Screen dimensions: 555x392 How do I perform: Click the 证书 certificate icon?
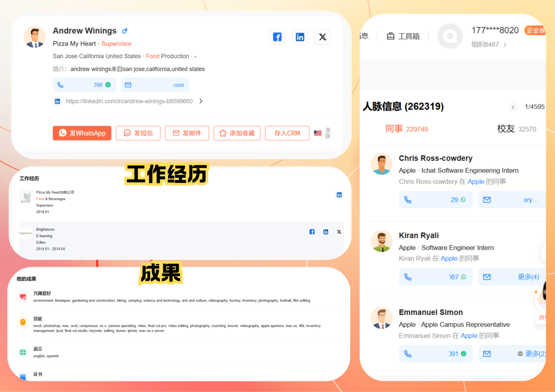point(23,377)
